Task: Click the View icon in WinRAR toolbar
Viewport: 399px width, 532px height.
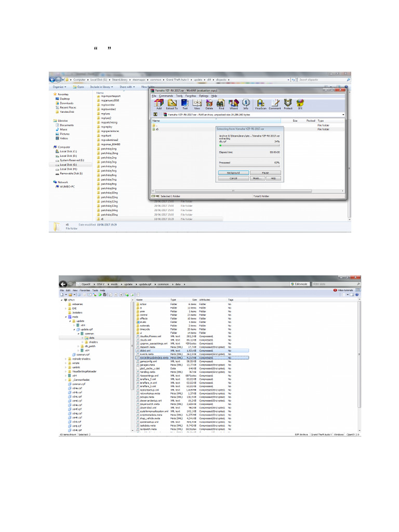Action: click(x=197, y=104)
